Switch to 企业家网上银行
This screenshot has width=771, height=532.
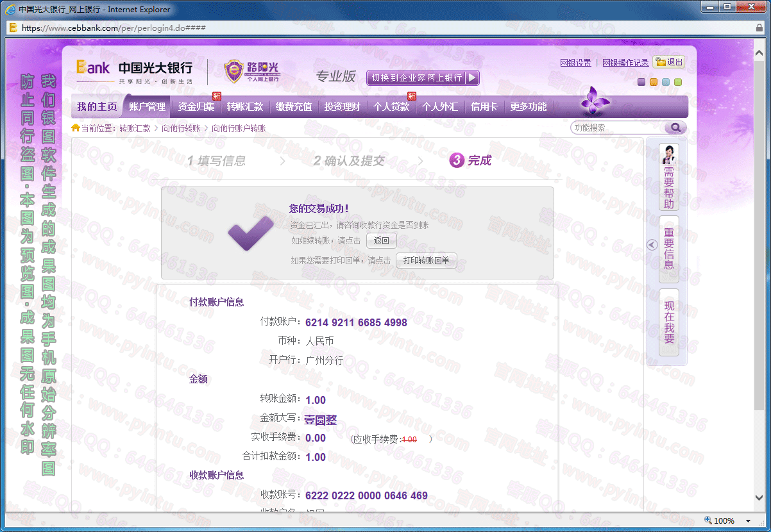coord(423,78)
